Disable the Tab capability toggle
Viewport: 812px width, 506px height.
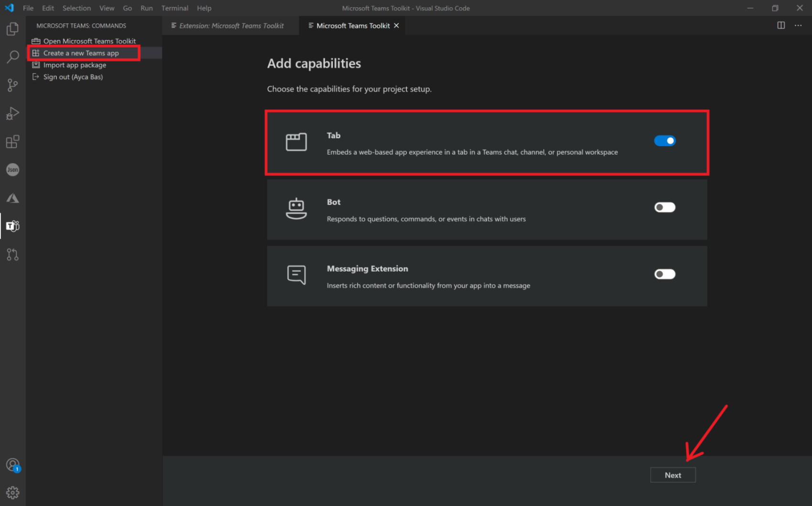pos(664,141)
